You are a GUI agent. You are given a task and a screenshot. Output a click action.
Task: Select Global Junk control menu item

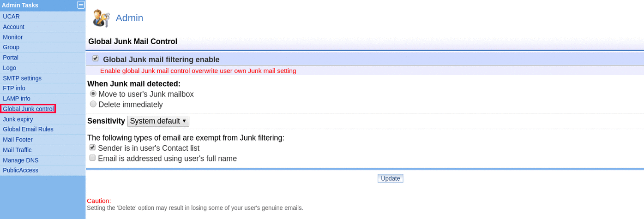click(28, 109)
